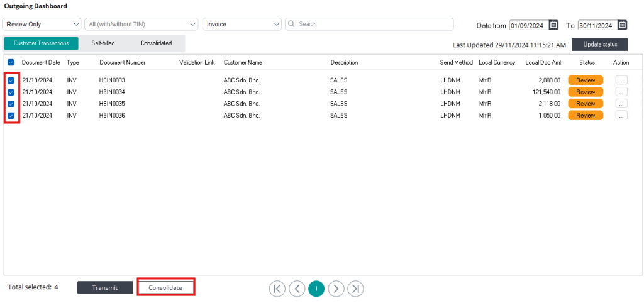This screenshot has height=303, width=644.
Task: Select document number HSIN0034 cell
Action: point(112,92)
